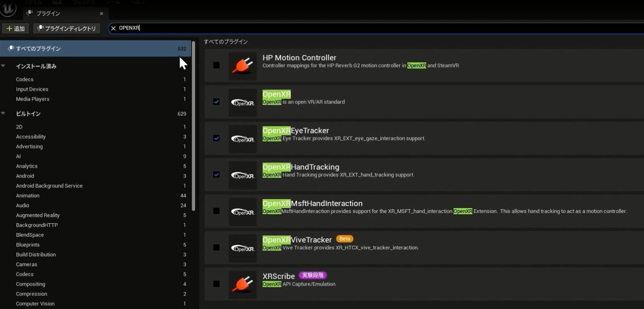644x309 pixels.
Task: Click the 追加 button
Action: click(16, 29)
